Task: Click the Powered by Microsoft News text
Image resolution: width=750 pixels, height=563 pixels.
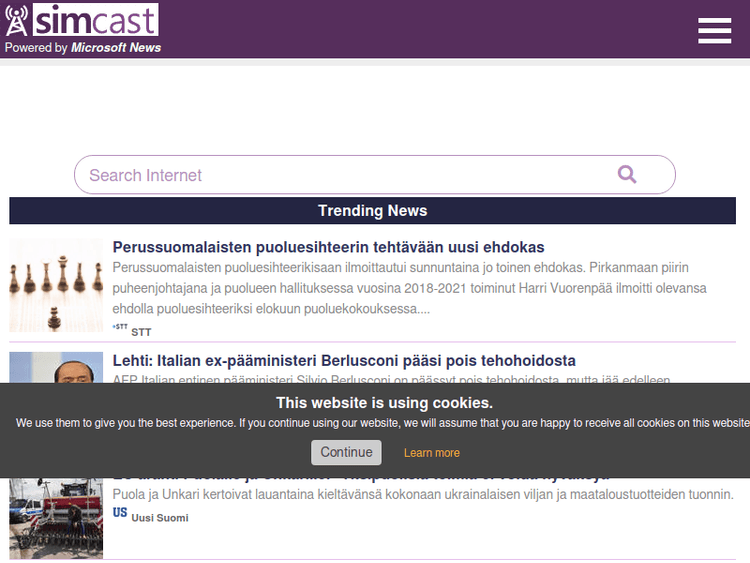Action: [x=83, y=47]
